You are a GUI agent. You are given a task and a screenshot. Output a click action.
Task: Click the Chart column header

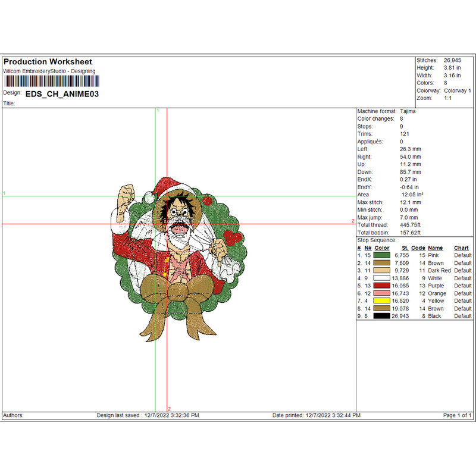click(x=461, y=248)
